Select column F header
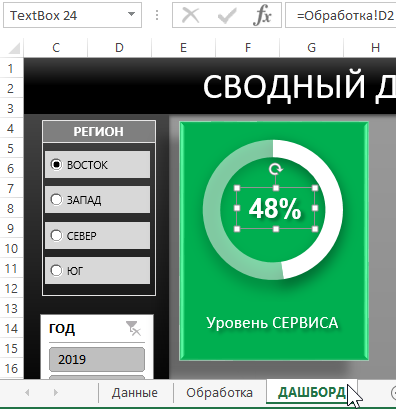The width and height of the screenshot is (396, 409). click(x=248, y=48)
